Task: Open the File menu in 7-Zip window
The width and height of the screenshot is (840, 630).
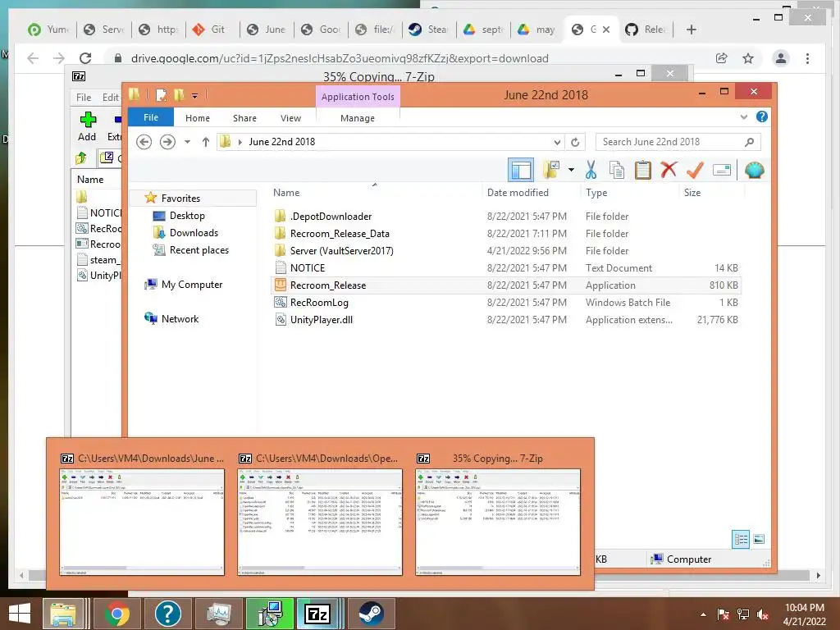Action: tap(84, 98)
